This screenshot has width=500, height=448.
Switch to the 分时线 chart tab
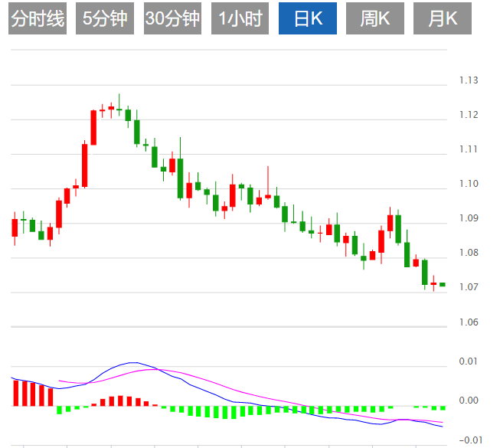click(38, 18)
